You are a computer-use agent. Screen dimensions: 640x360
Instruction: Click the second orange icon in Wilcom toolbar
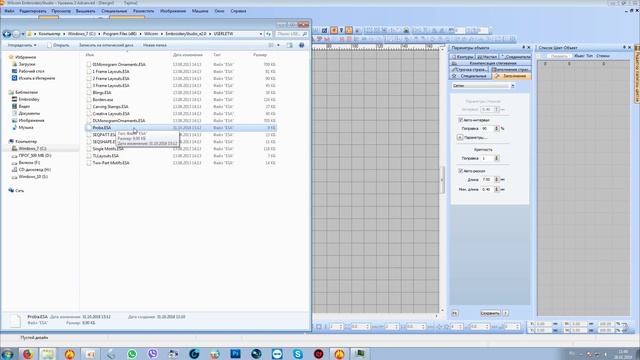(x=349, y=30)
